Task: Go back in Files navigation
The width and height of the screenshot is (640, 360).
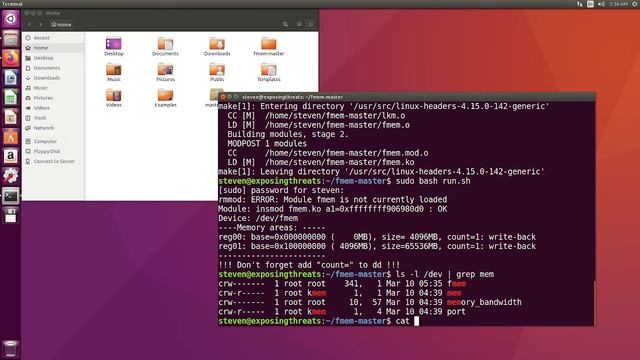Action: [30, 24]
